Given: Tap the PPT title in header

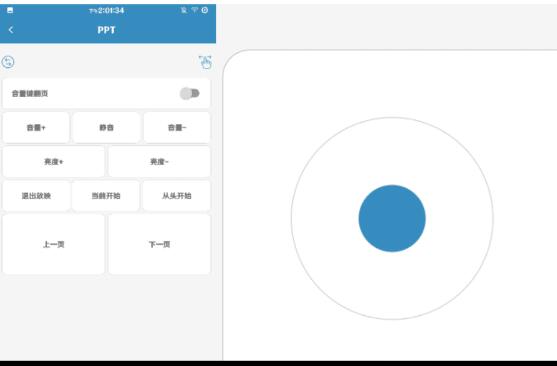Looking at the screenshot, I should pyautogui.click(x=107, y=30).
